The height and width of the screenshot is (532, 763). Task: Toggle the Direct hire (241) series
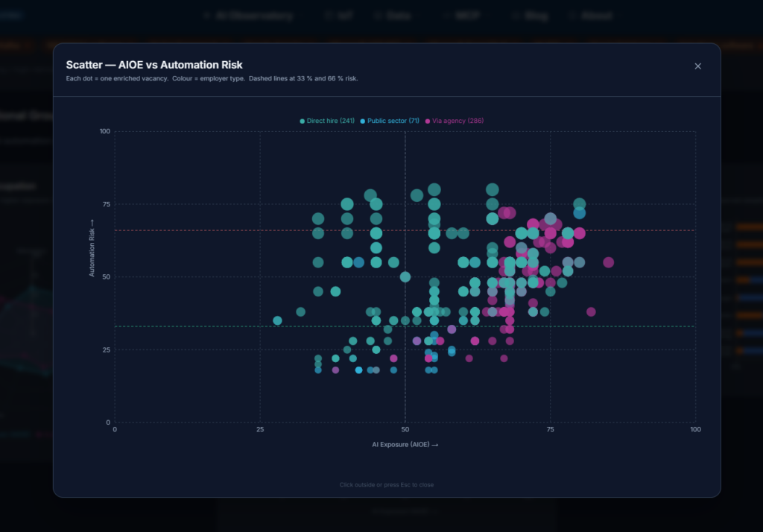pos(328,121)
